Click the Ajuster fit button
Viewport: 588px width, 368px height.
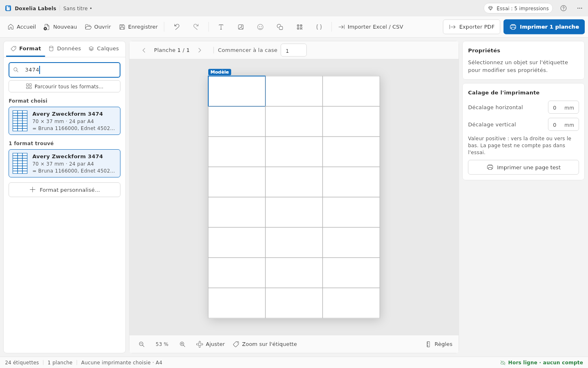211,344
